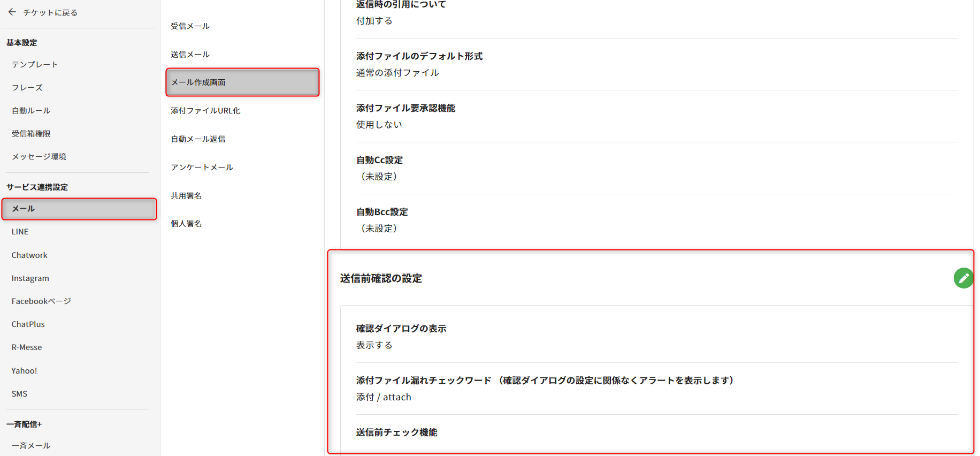Open LINE integration settings

tap(20, 232)
